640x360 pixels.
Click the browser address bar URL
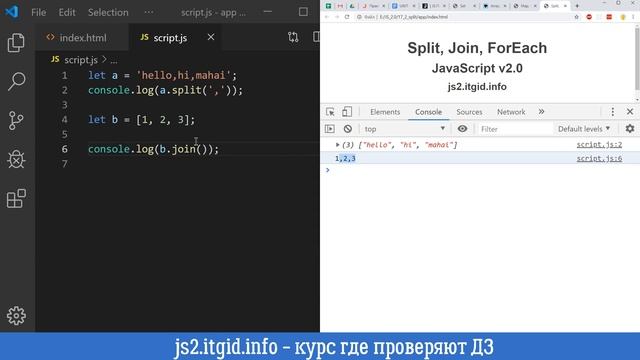click(412, 17)
